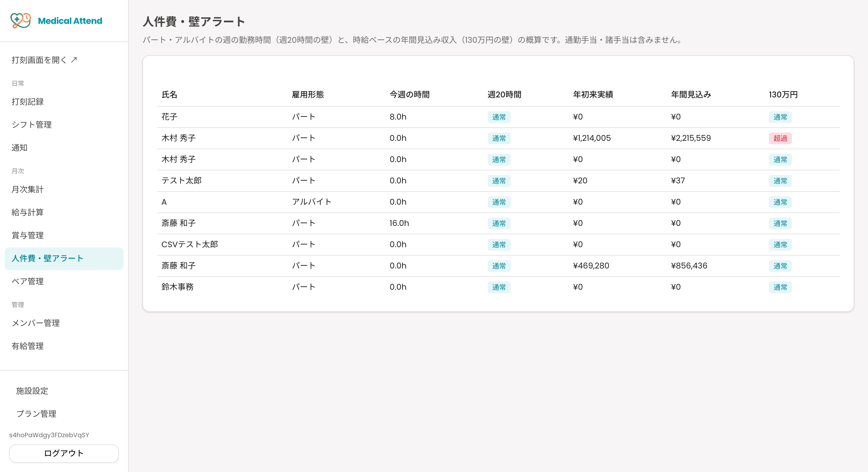Click the account ID s4hoPaWdgy3FDzebVqSY

coord(49,435)
